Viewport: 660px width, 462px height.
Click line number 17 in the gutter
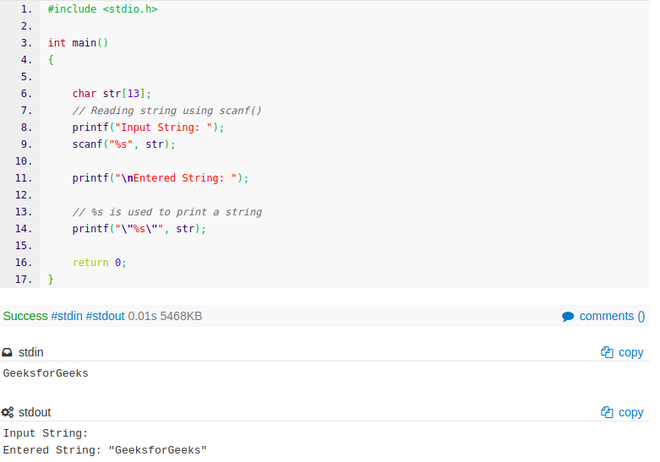(24, 279)
